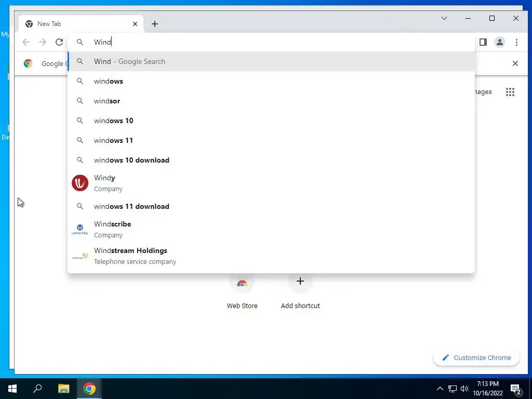Select the New Tab tab

click(x=82, y=24)
